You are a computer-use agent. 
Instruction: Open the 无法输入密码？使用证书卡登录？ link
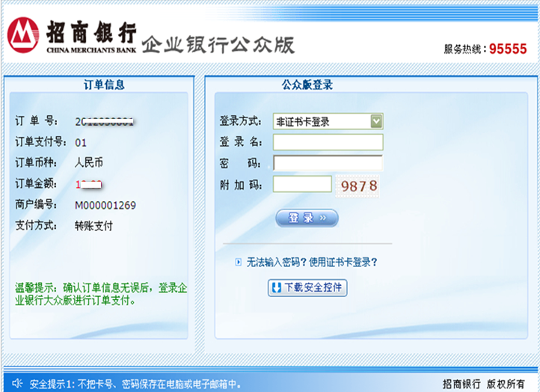312,262
